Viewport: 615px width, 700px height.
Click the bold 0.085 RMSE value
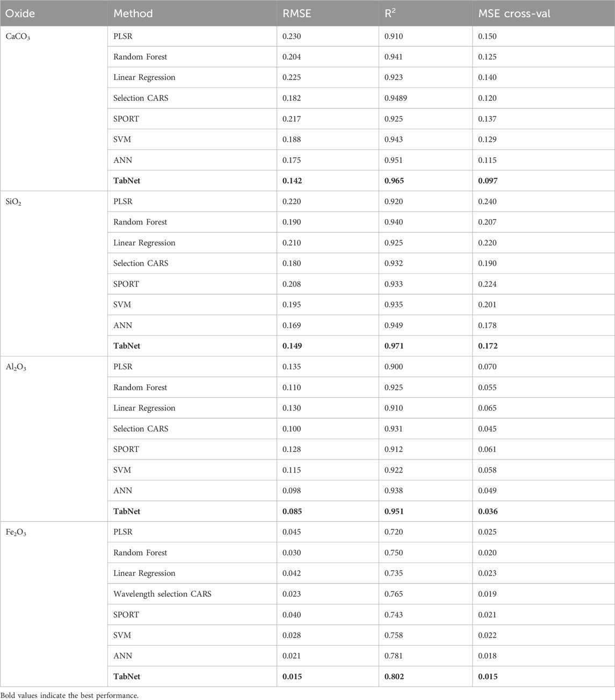tap(292, 512)
